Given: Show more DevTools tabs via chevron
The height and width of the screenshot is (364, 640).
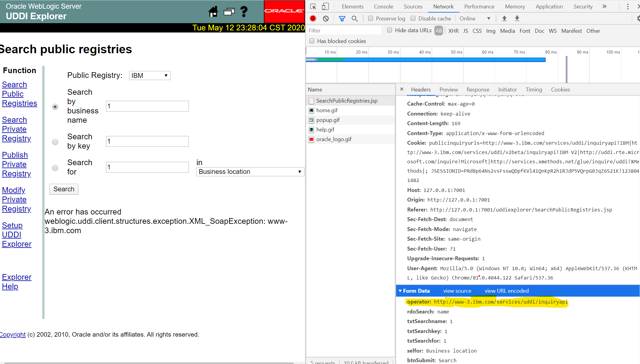Looking at the screenshot, I should click(x=604, y=7).
